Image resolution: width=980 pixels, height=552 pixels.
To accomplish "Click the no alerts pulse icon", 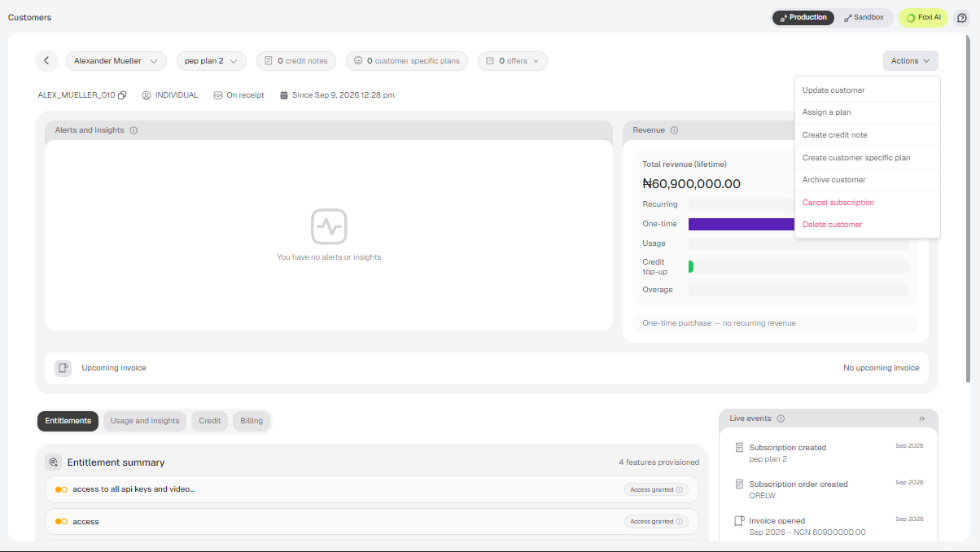I will pyautogui.click(x=329, y=227).
